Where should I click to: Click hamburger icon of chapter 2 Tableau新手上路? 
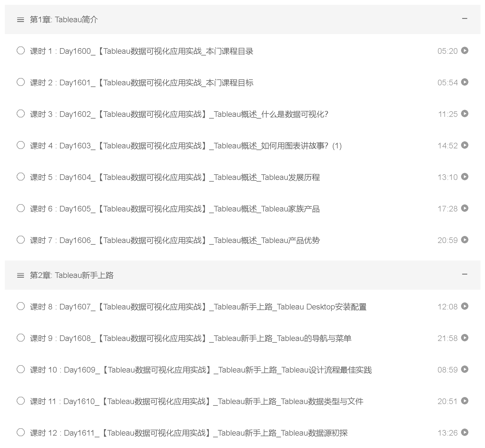point(21,275)
